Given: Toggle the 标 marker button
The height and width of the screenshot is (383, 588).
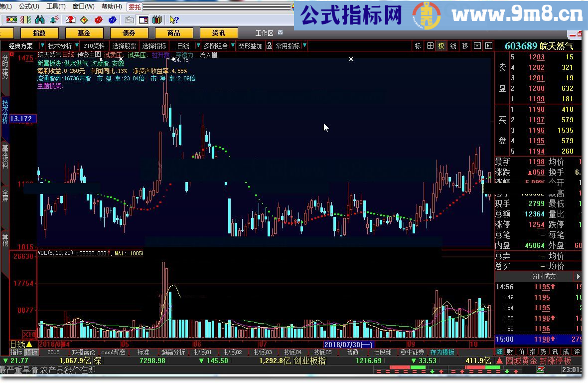Looking at the screenshot, I should tap(418, 46).
